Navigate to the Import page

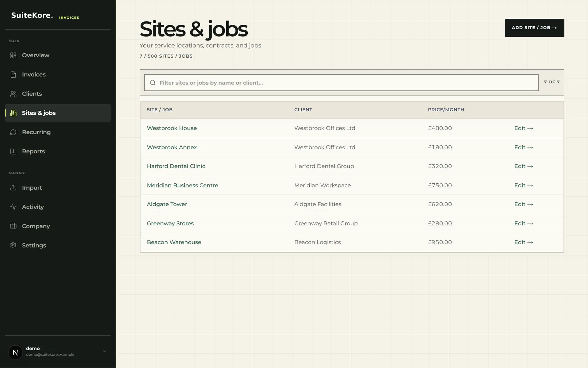tap(58, 188)
